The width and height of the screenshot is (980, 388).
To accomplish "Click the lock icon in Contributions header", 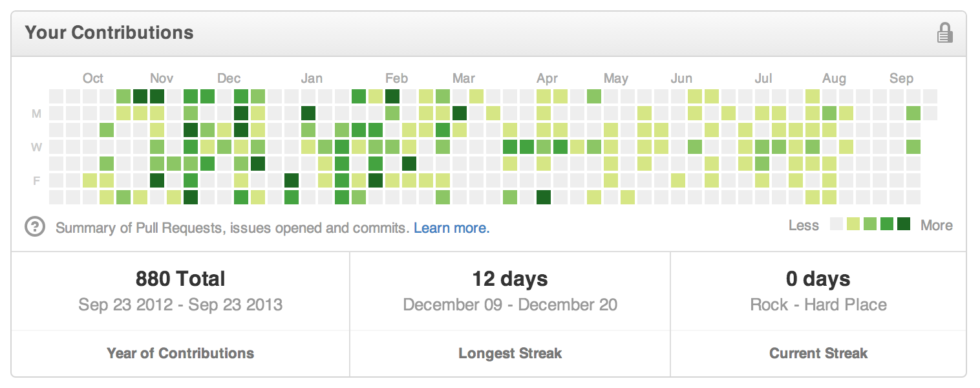I will [944, 33].
